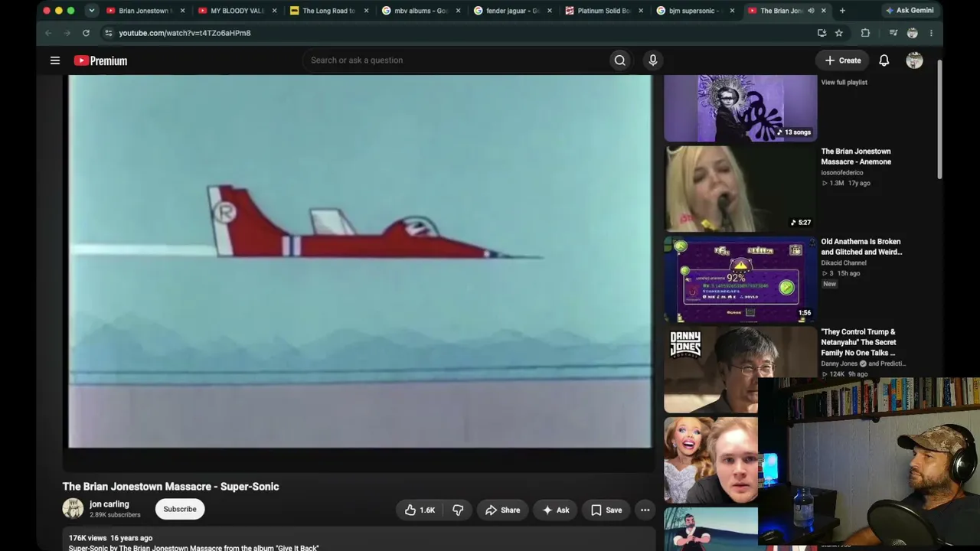Close the fender jaguar tab
The image size is (980, 551).
click(550, 11)
